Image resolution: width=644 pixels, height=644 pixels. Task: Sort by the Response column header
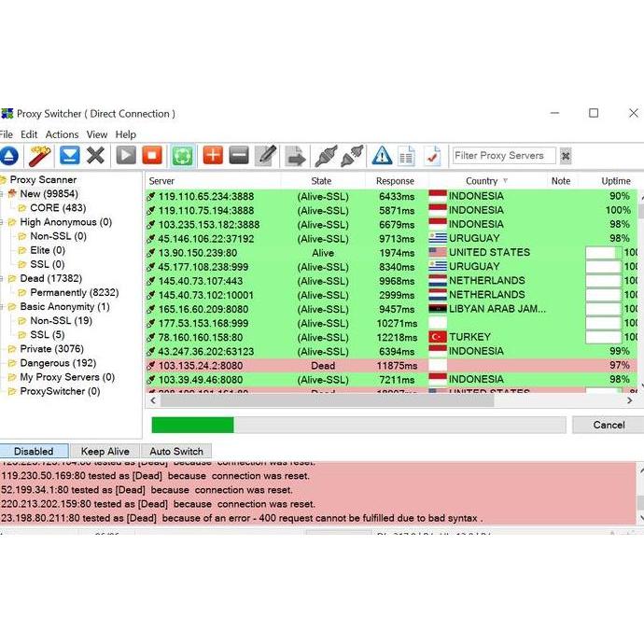click(395, 181)
